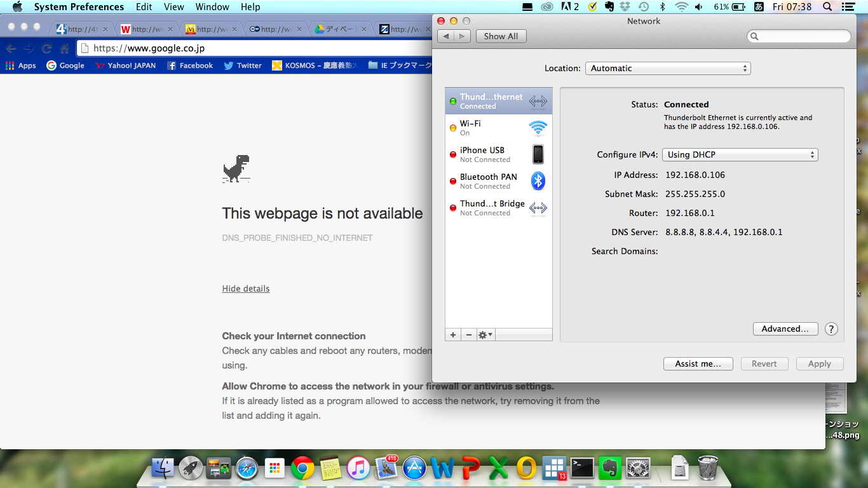This screenshot has width=868, height=488.
Task: Open the volume menu bar icon
Action: point(699,7)
